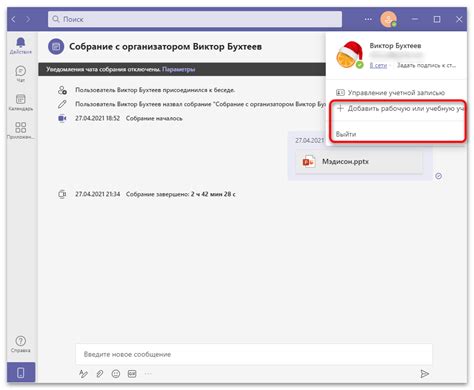
Task: Select Добавить рабочую или учебную учетную запись
Action: [399, 109]
